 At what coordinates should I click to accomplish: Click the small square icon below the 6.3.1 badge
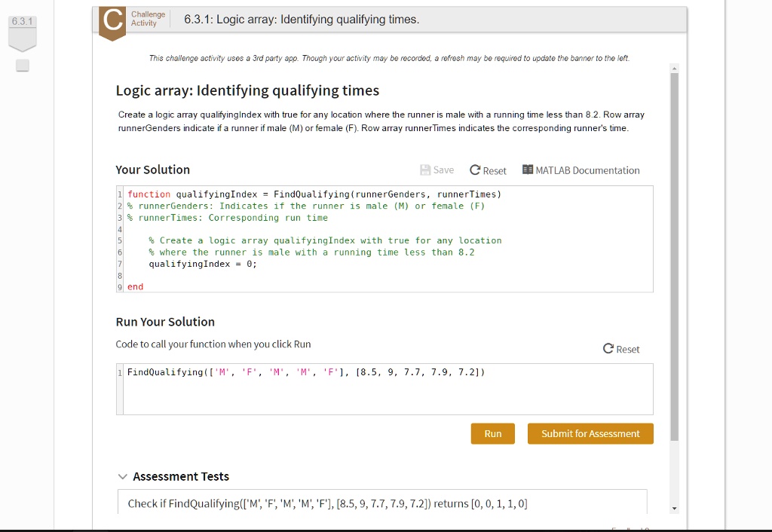(22, 65)
